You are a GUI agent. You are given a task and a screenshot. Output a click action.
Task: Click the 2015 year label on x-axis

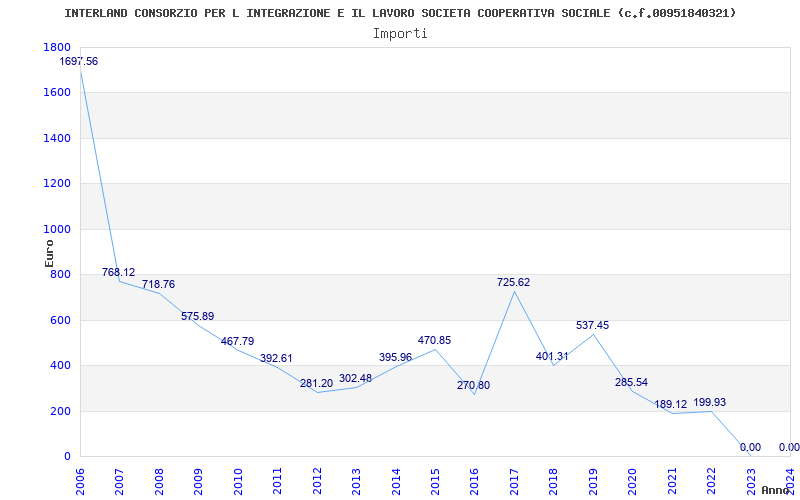pos(435,481)
